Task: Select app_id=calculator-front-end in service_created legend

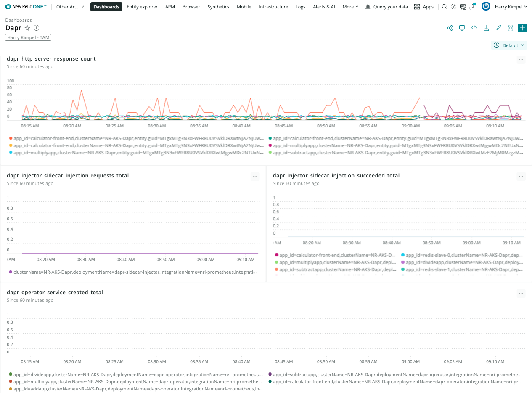Action: click(396, 382)
